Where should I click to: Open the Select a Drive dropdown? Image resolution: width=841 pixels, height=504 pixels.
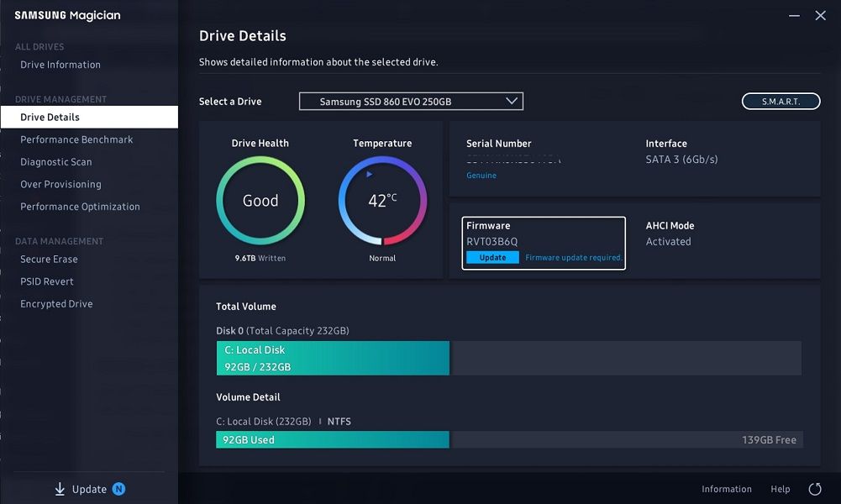[x=411, y=102]
